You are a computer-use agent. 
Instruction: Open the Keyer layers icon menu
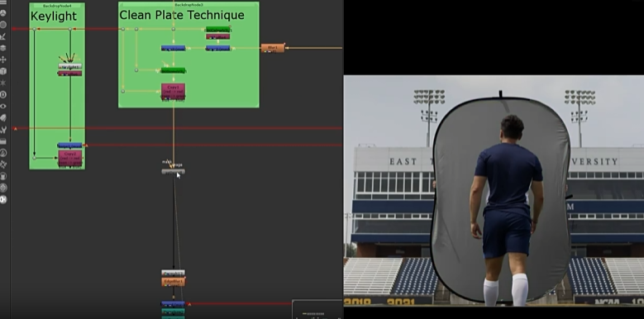pos(2,48)
